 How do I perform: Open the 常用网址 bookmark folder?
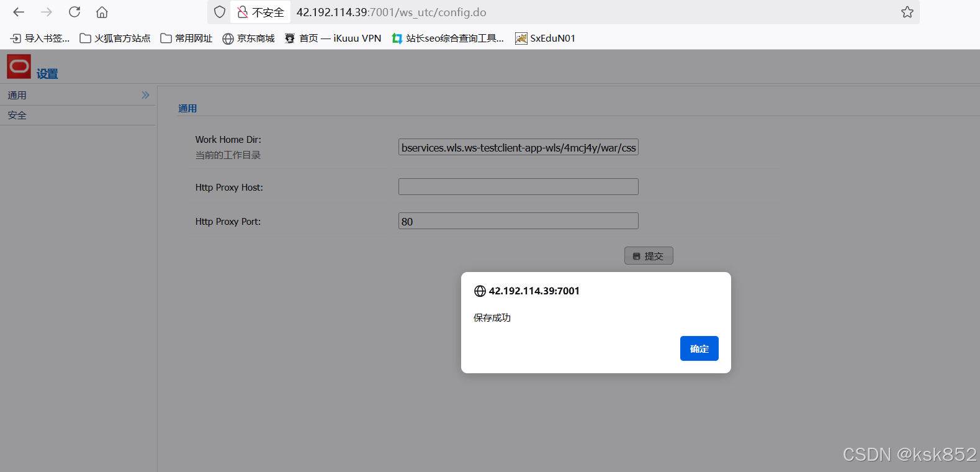[186, 39]
